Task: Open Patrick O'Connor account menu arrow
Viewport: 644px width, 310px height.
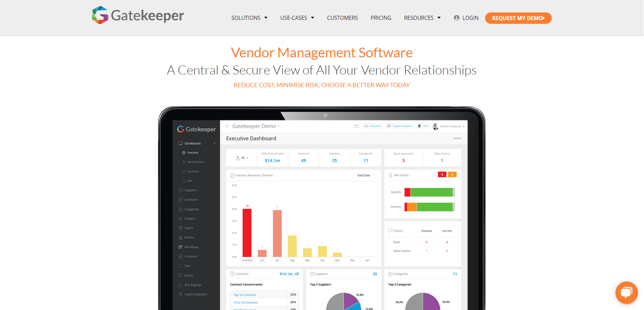Action: (x=464, y=126)
